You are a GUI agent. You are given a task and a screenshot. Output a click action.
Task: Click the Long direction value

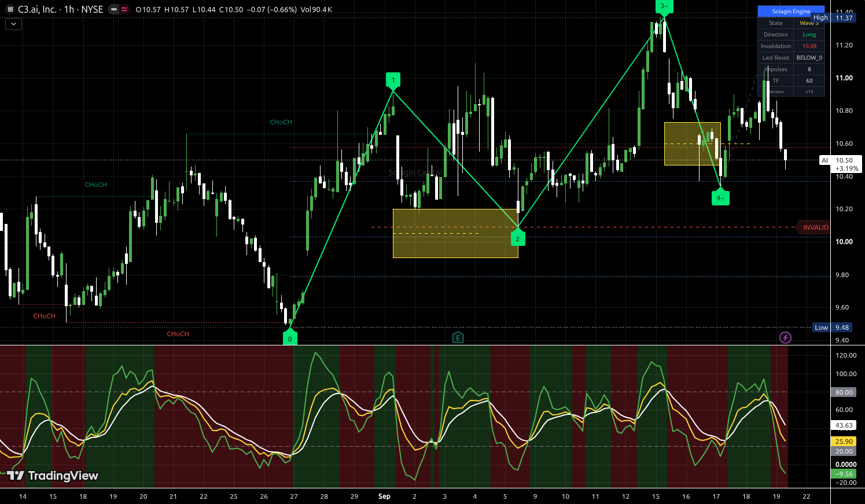809,35
